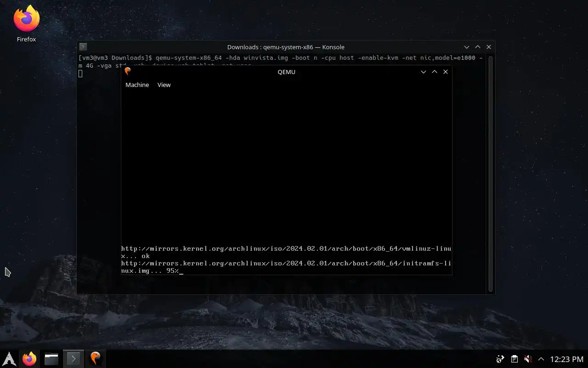Open the application launcher in taskbar
The width and height of the screenshot is (588, 368).
click(x=9, y=358)
